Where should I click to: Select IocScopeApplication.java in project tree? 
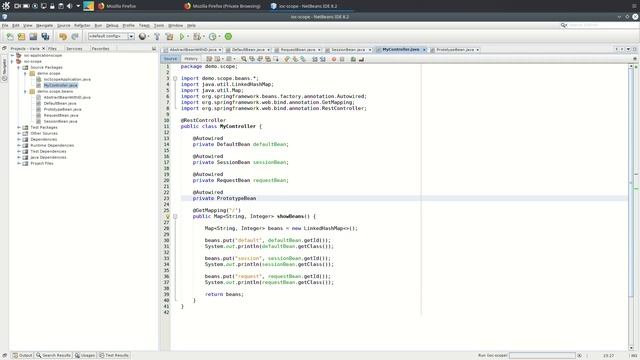point(67,80)
